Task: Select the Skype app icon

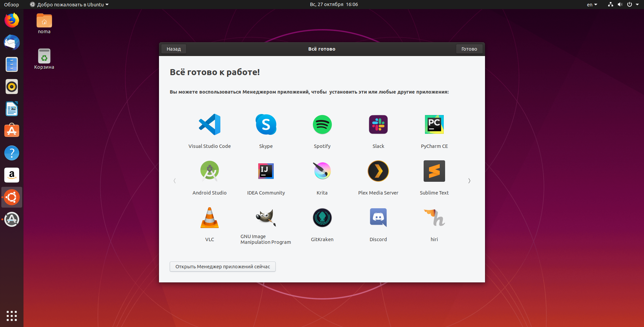Action: [x=266, y=124]
